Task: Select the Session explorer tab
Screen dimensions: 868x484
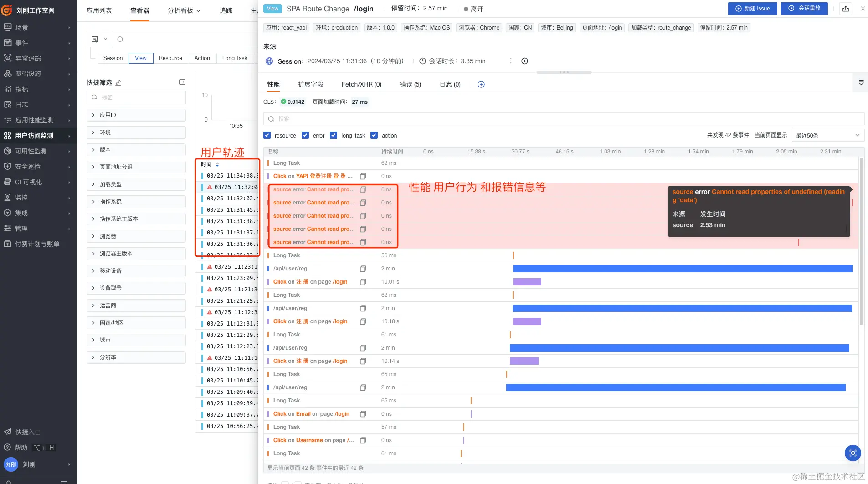Action: click(113, 58)
